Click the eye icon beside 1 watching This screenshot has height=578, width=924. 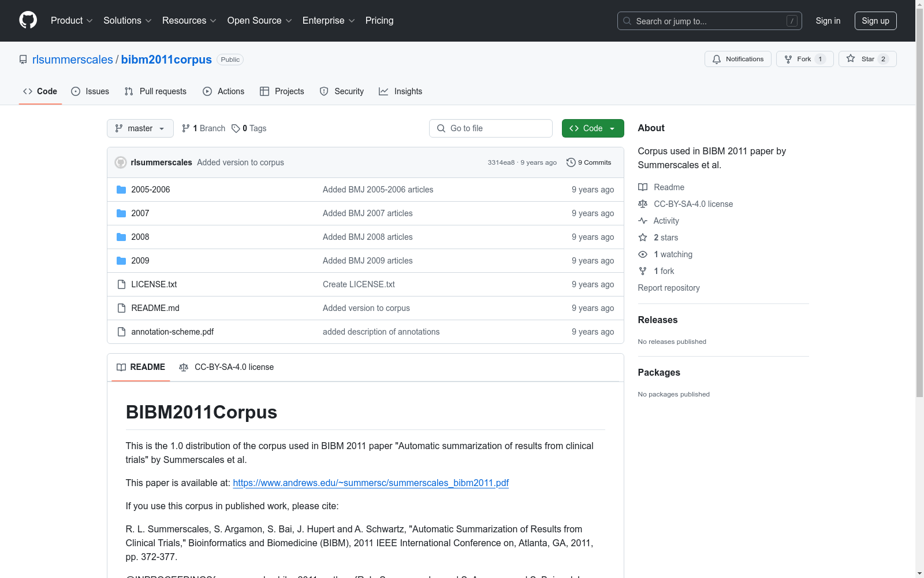pos(643,254)
